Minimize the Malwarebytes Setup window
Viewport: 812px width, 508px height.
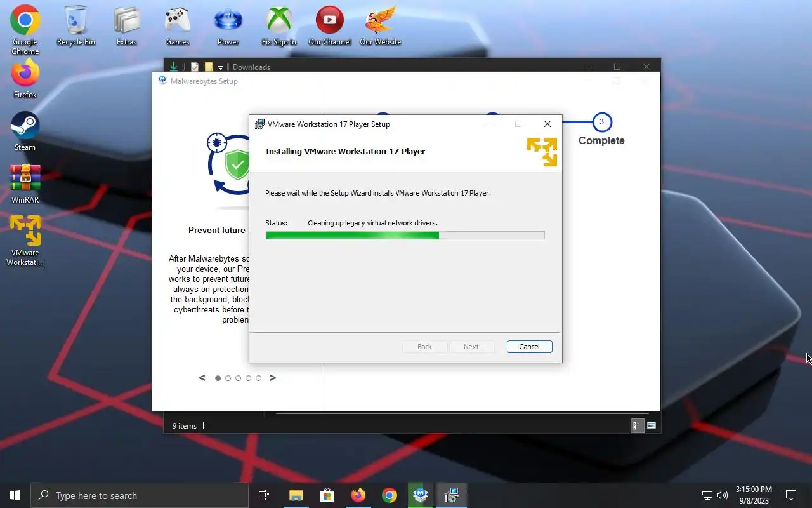coord(587,81)
